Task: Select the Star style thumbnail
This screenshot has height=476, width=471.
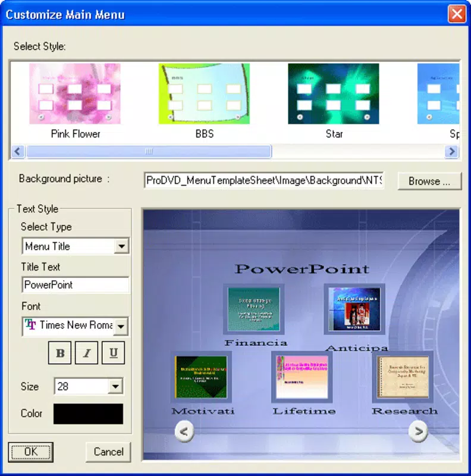Action: click(x=334, y=93)
